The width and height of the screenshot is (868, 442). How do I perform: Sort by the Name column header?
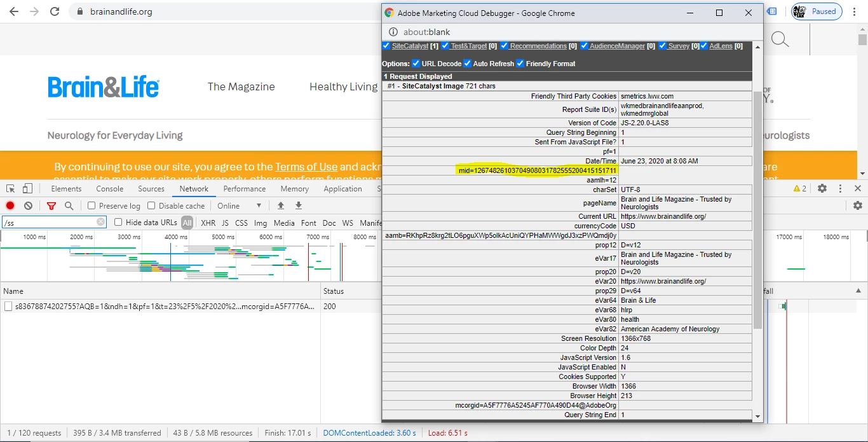[160, 291]
